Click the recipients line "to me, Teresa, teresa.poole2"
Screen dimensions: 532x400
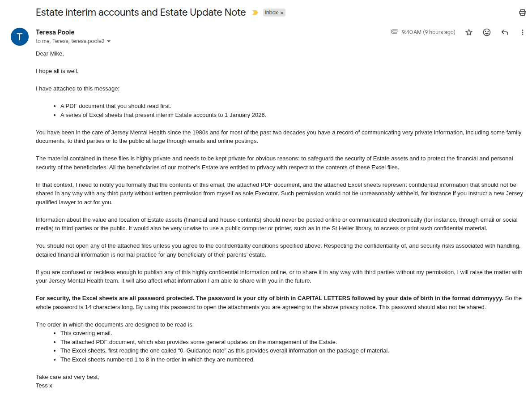tap(70, 41)
